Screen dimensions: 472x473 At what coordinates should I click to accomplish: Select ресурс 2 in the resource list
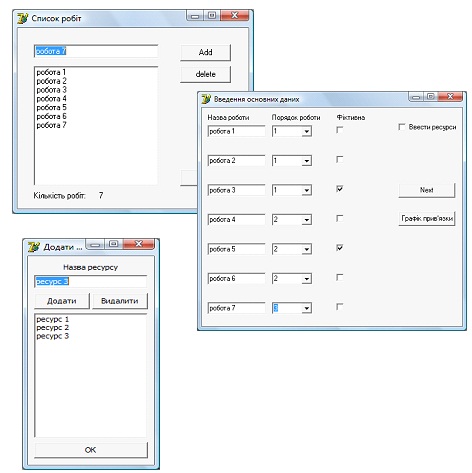click(x=53, y=328)
